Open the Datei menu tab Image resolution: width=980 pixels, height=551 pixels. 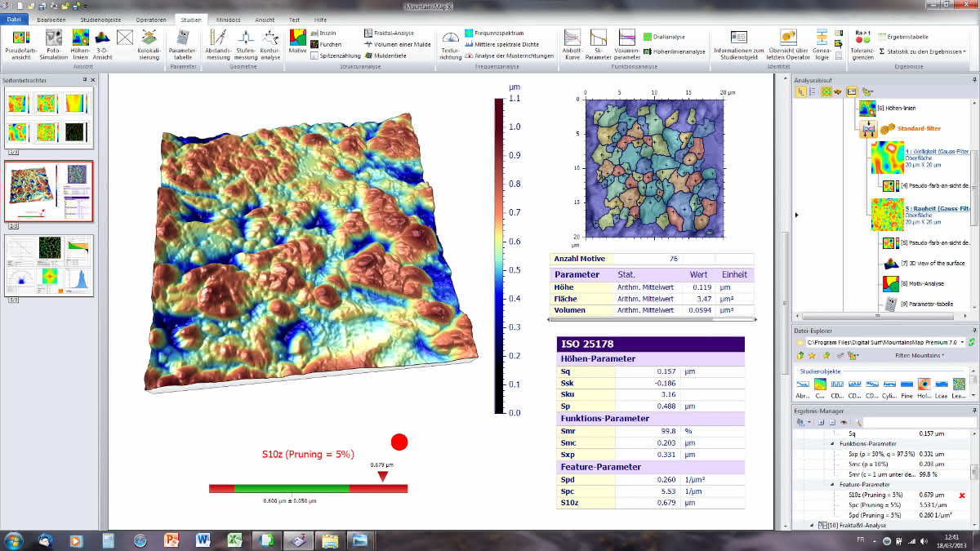[x=15, y=19]
